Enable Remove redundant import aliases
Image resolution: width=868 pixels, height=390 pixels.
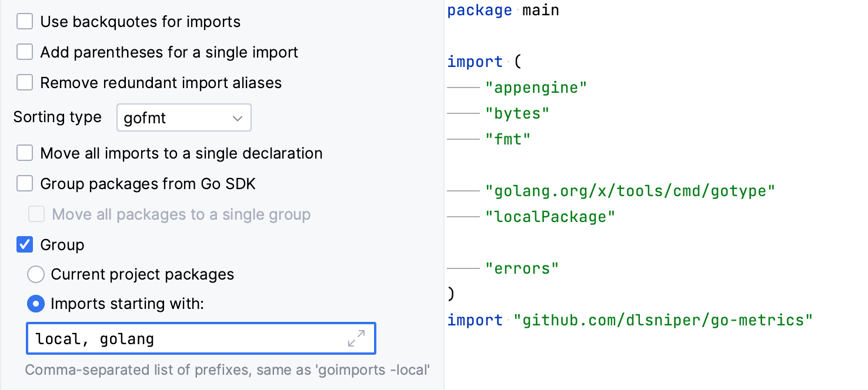tap(24, 82)
